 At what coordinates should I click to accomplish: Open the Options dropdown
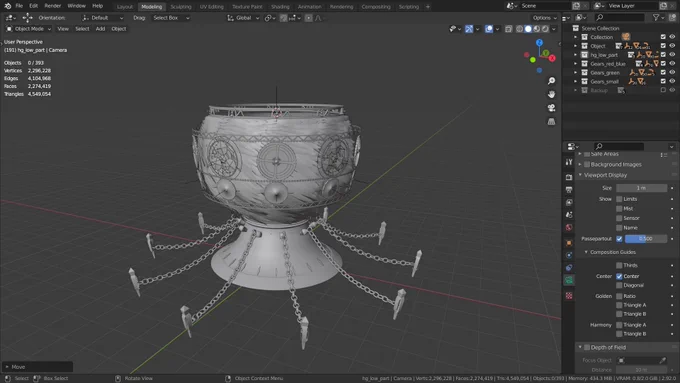[545, 18]
